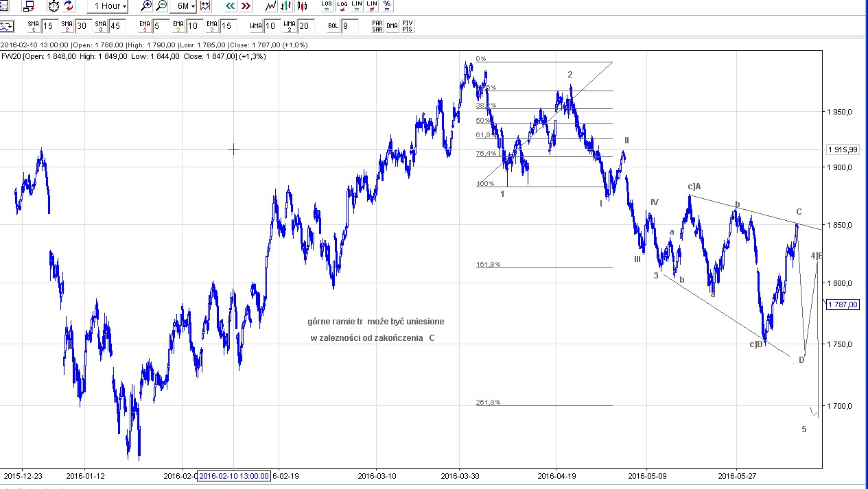Click the stopwatch timer icon
This screenshot has width=868, height=489.
pyautogui.click(x=54, y=6)
